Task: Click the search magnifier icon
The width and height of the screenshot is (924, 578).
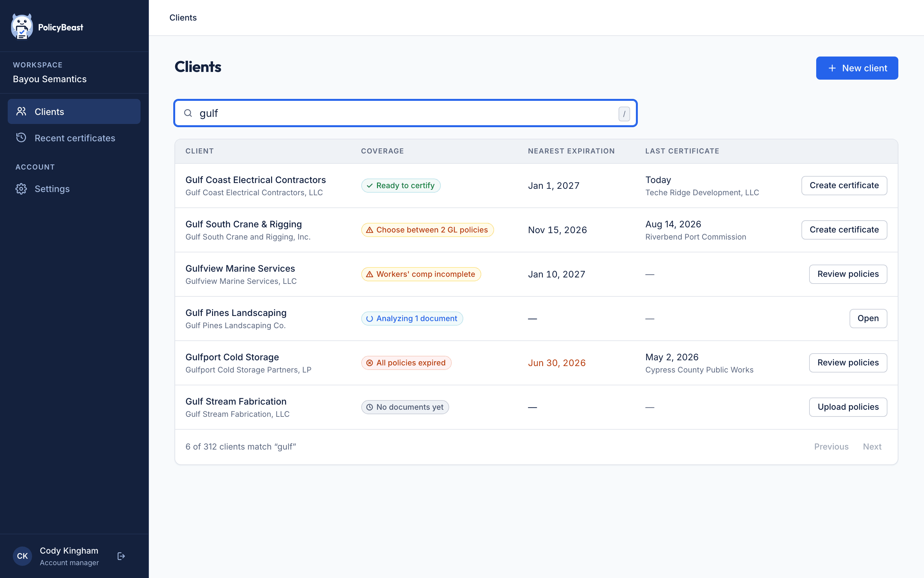Action: (x=188, y=113)
